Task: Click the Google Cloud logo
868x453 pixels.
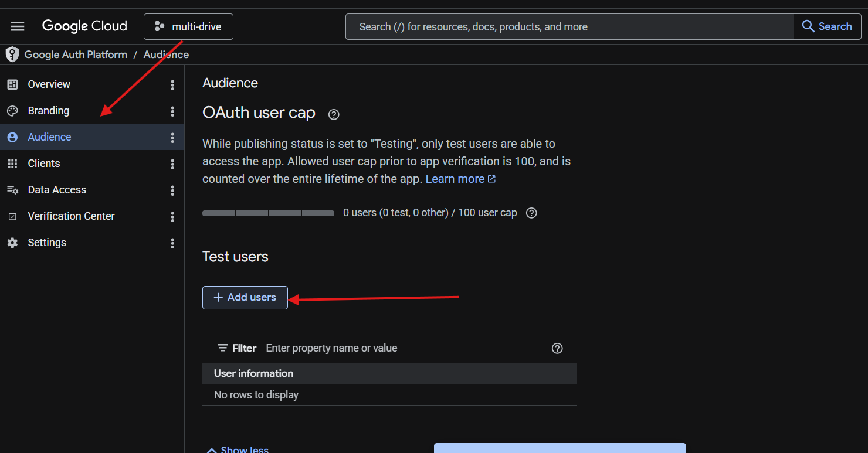Action: [84, 26]
